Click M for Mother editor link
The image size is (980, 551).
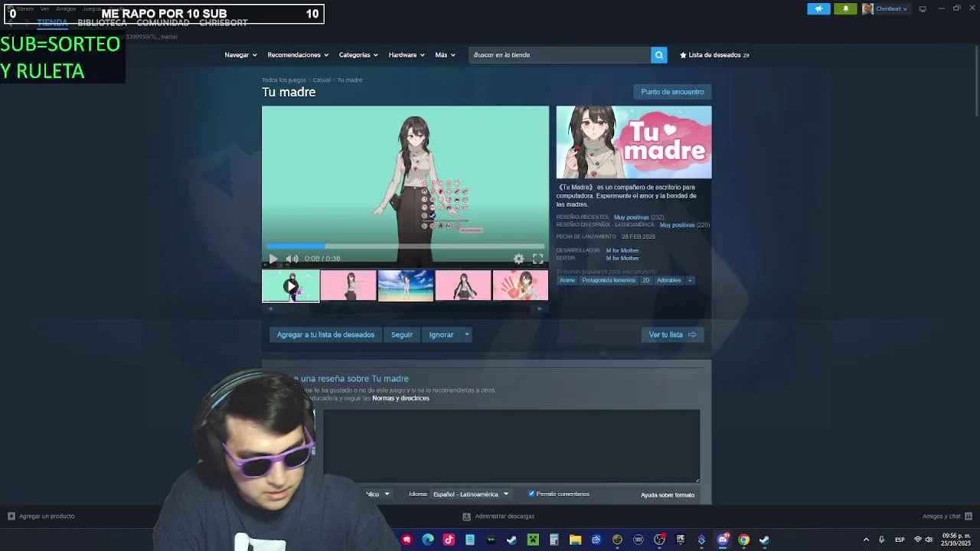pyautogui.click(x=622, y=258)
